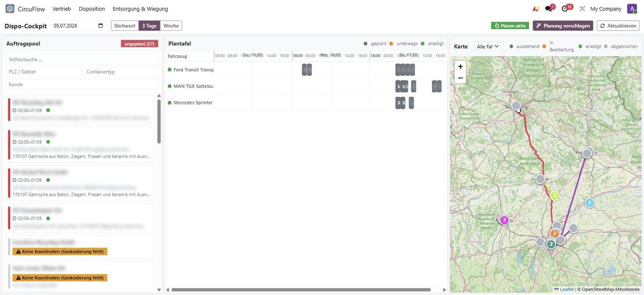Switch view to Woche
The height and width of the screenshot is (295, 644).
(171, 26)
